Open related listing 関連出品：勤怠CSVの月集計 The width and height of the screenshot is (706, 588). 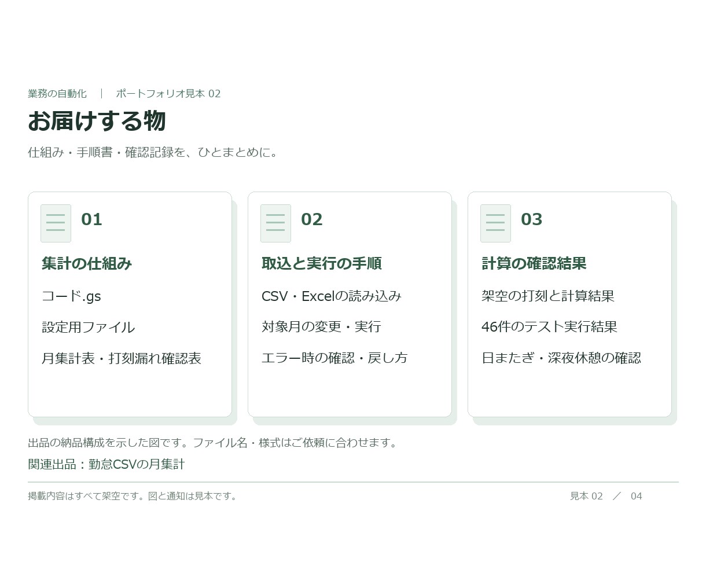106,464
